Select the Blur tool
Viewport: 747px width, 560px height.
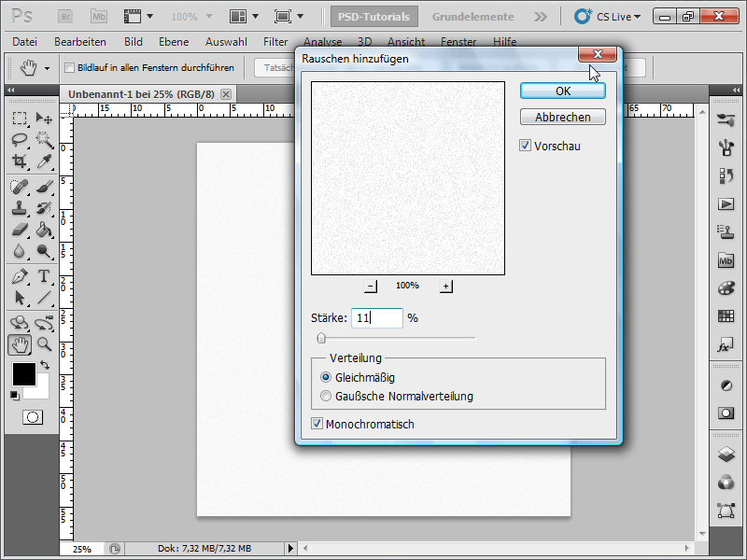20,251
